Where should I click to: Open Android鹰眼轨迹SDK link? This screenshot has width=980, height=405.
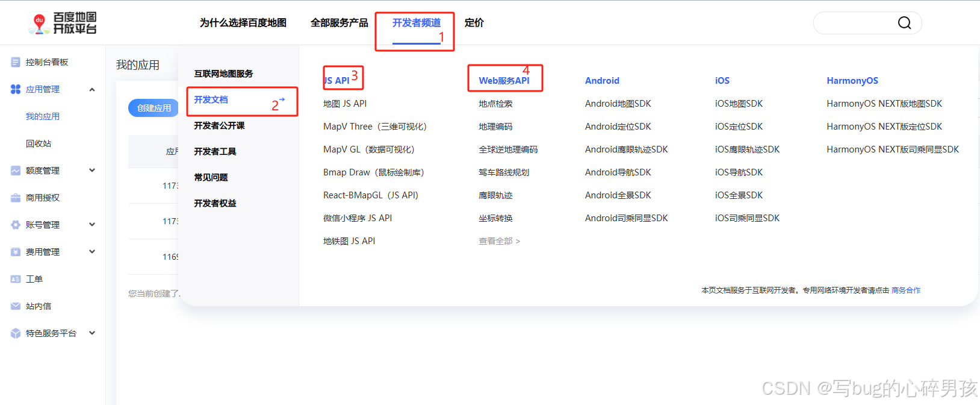(627, 149)
